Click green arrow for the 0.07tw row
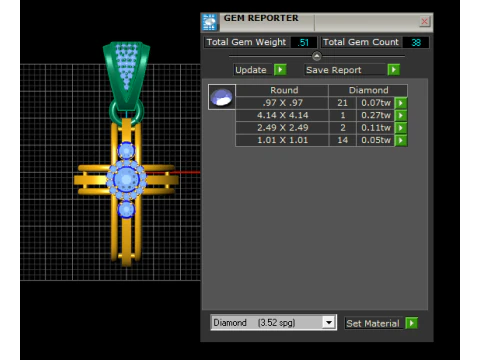480x360 pixels. click(x=401, y=103)
